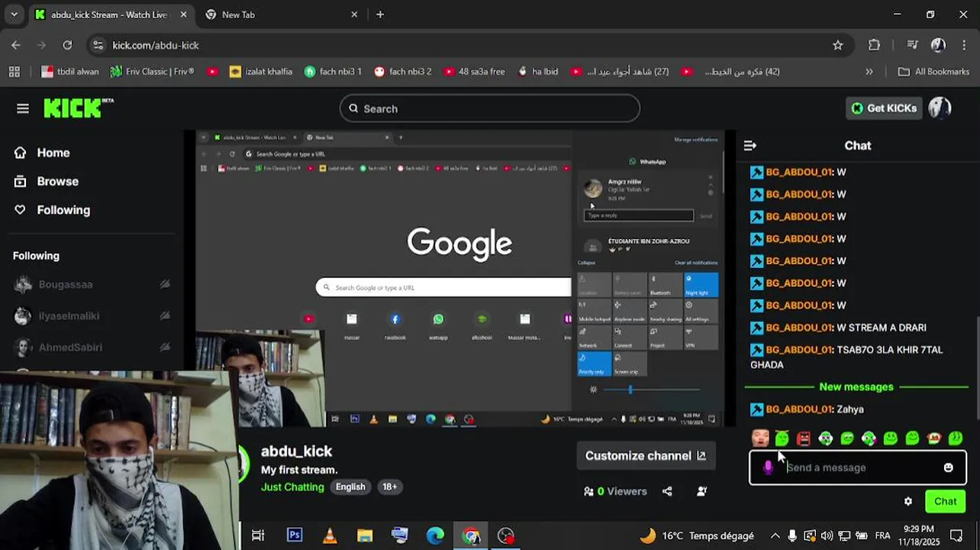Viewport: 980px width, 550px height.
Task: Open the fach nbi3 1 bookmark
Action: [333, 72]
